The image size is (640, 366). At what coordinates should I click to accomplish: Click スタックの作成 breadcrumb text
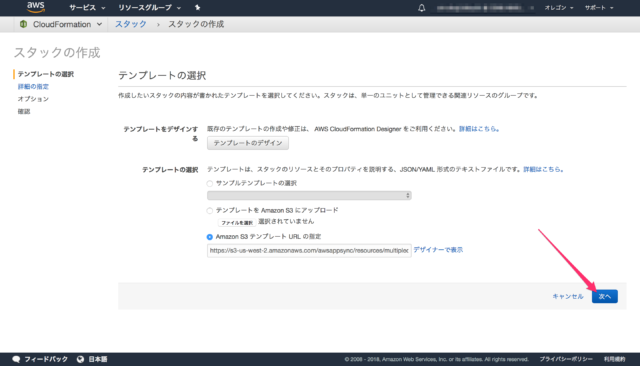[196, 24]
